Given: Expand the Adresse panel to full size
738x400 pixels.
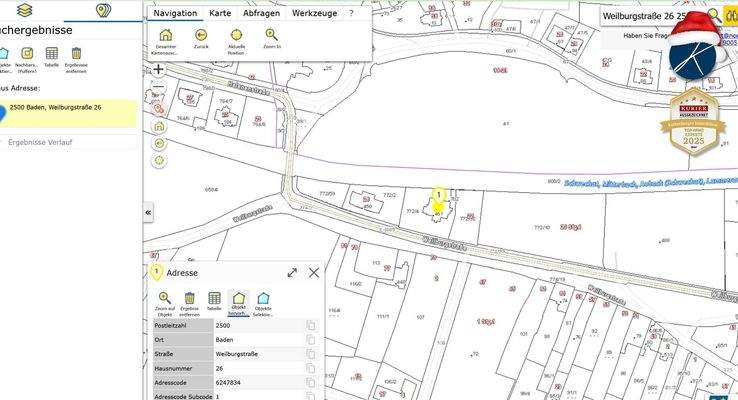Looking at the screenshot, I should coord(292,272).
